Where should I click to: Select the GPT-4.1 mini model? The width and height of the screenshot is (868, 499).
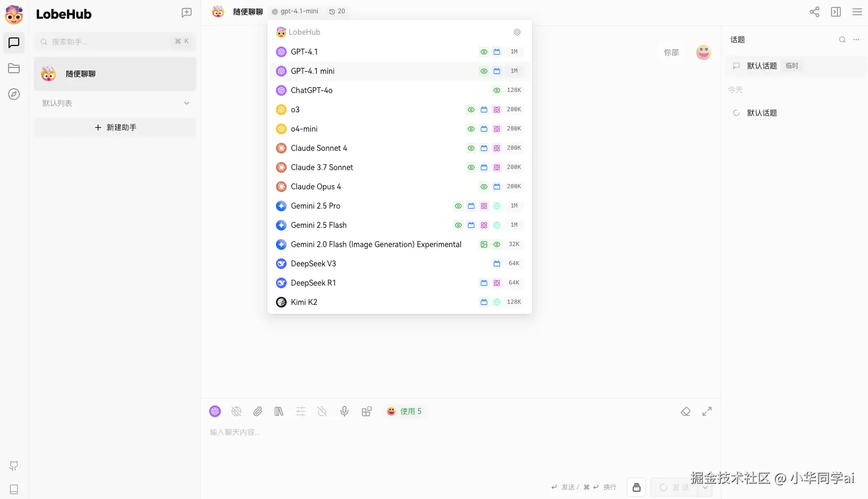(400, 71)
